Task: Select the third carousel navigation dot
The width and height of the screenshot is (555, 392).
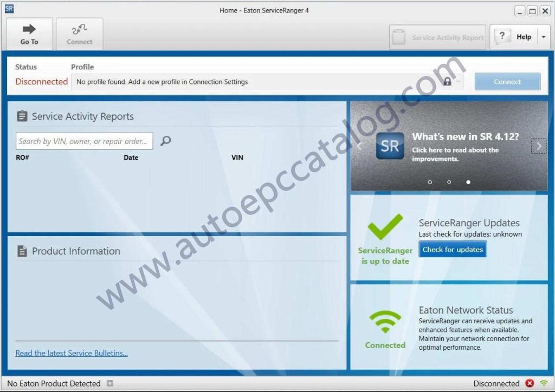Action: coord(468,182)
